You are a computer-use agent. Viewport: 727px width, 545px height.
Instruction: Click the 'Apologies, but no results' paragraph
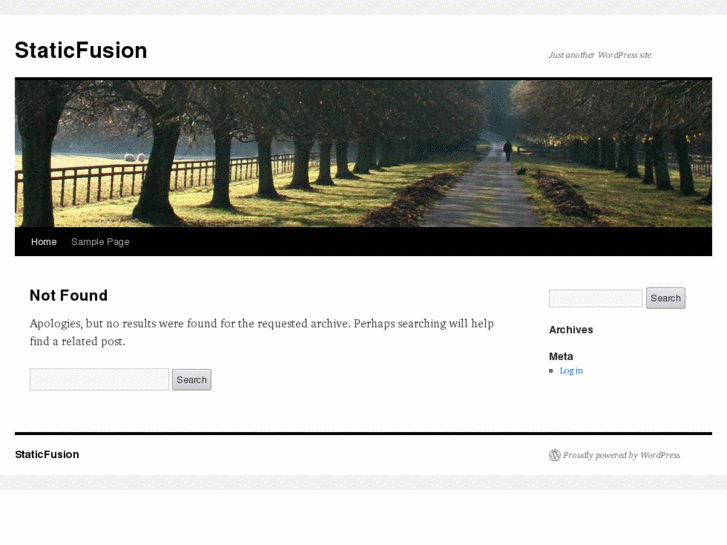[x=261, y=332]
